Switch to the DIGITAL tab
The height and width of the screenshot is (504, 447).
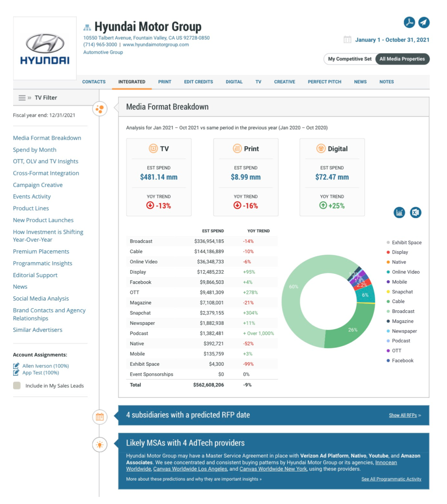234,82
